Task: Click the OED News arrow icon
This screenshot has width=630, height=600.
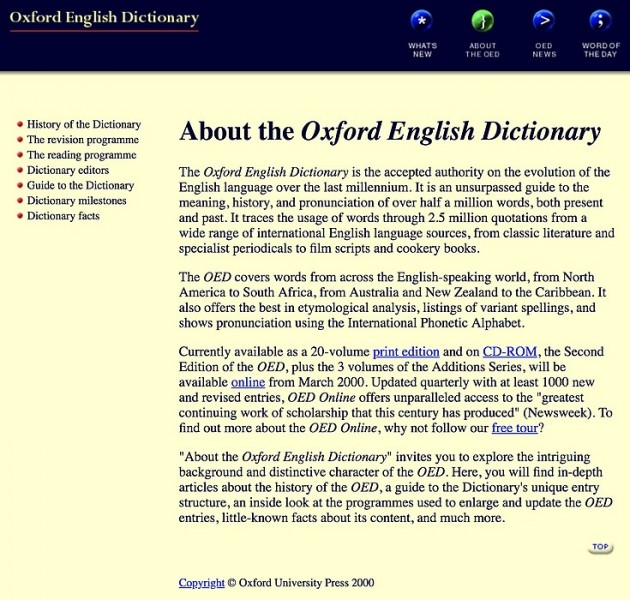Action: [543, 21]
